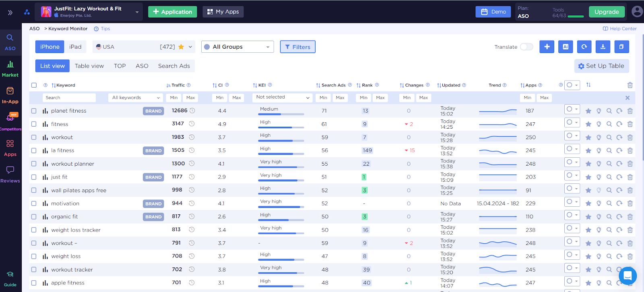Switch to the ASO view tab
The width and height of the screenshot is (644, 292).
142,66
